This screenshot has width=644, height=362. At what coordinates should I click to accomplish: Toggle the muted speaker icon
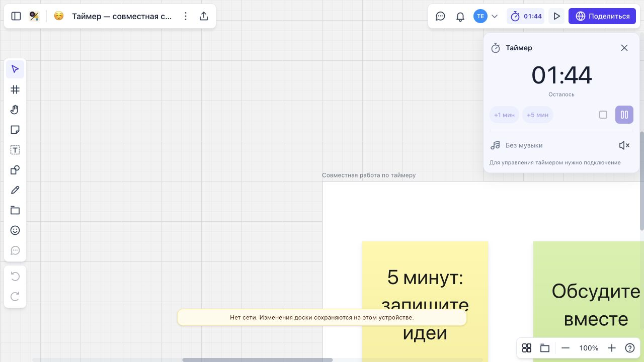coord(624,145)
